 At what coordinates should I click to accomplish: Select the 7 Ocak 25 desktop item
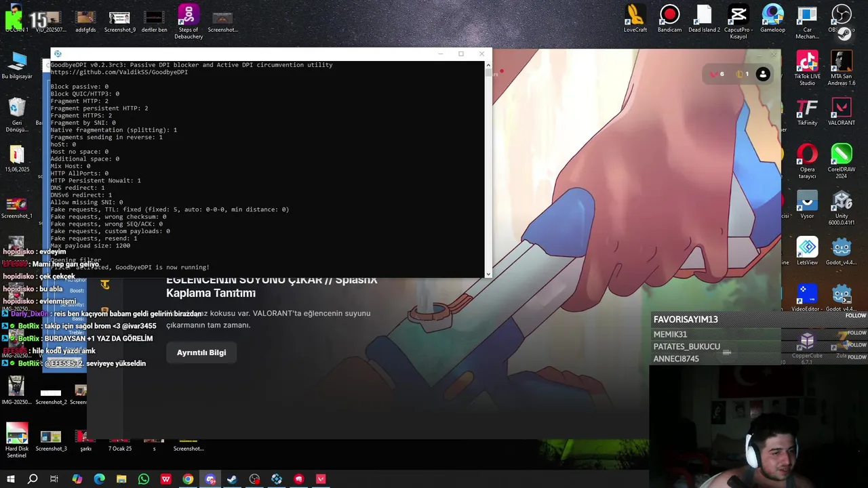coord(120,445)
